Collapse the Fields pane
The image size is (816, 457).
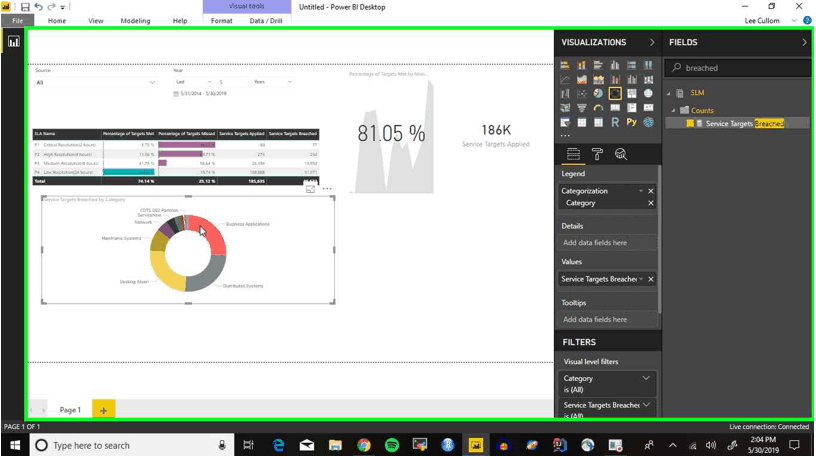804,42
